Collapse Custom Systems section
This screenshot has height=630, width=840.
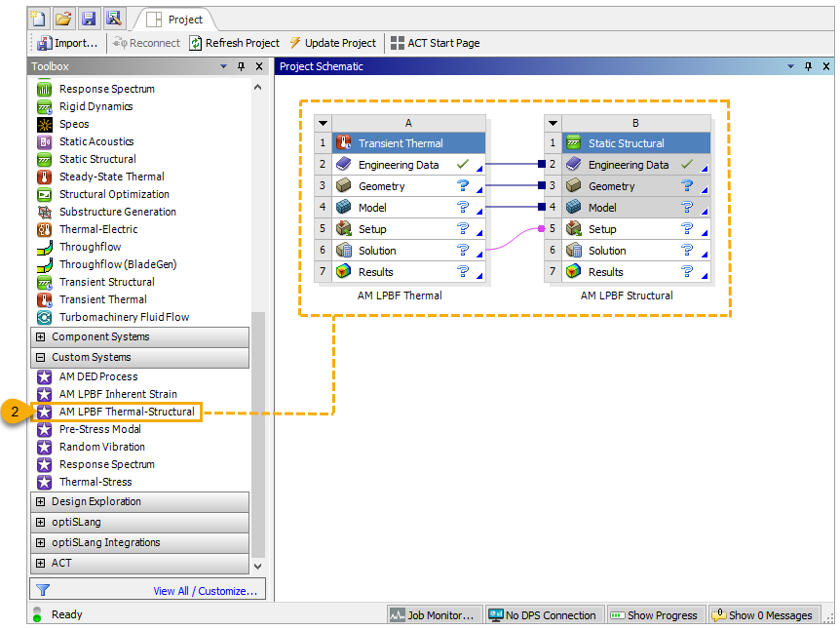(40, 358)
